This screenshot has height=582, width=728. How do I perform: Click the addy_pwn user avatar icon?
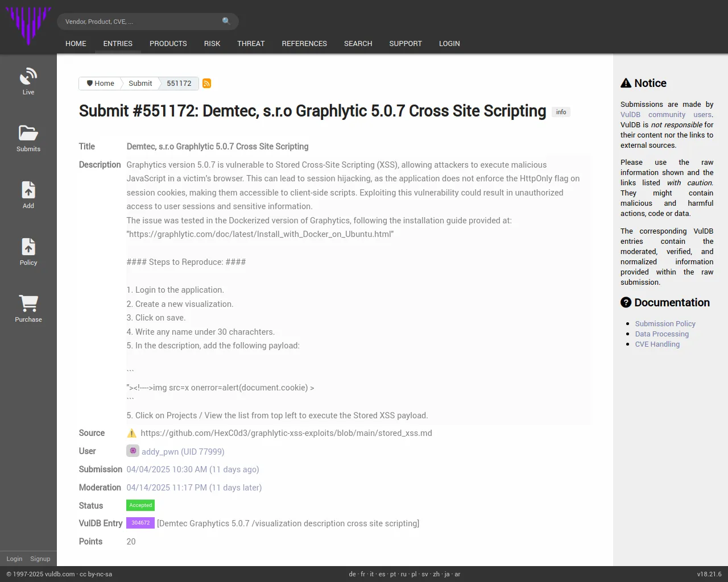(133, 451)
